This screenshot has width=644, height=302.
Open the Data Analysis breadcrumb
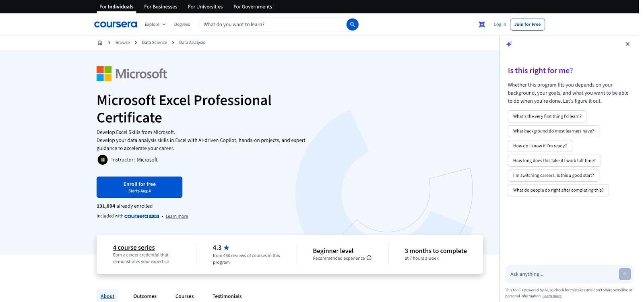point(192,43)
